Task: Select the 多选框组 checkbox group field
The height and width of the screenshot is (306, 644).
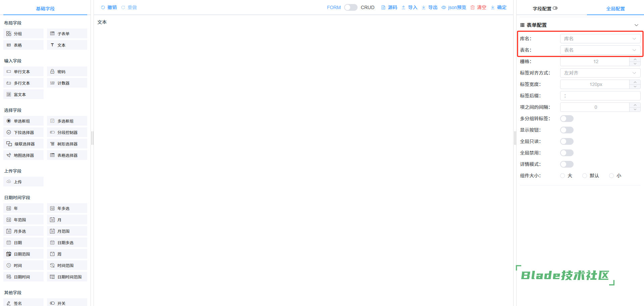Action: [67, 121]
